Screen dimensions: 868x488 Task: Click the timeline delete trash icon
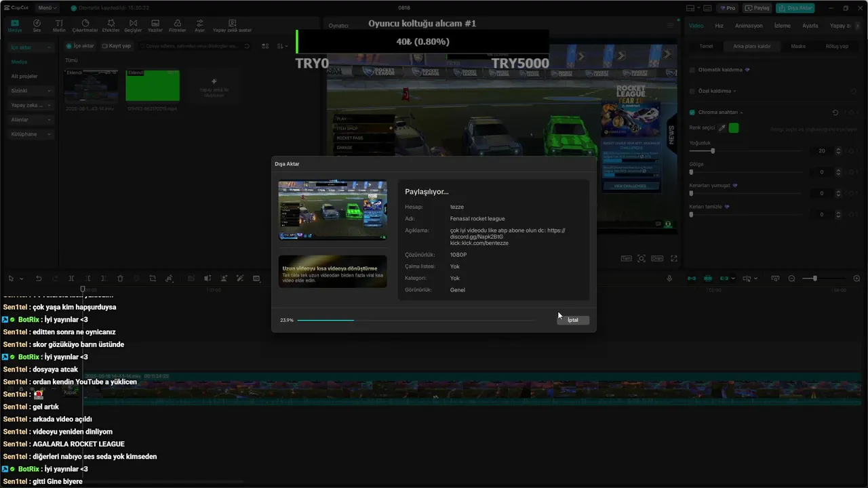coord(120,279)
